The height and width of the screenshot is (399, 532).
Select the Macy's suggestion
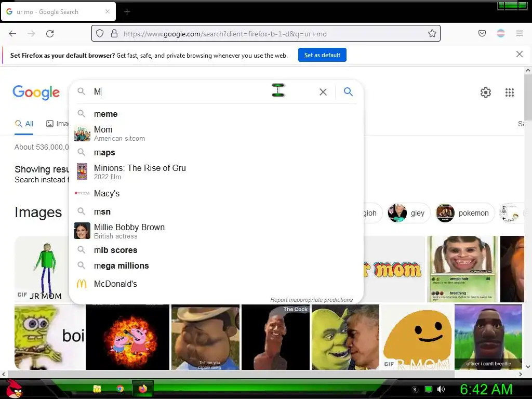[x=216, y=193]
